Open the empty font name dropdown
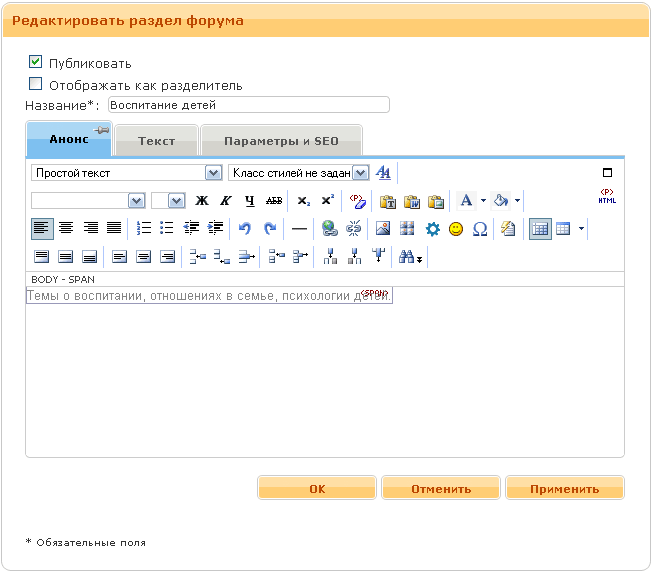This screenshot has height=572, width=652. pyautogui.click(x=137, y=201)
